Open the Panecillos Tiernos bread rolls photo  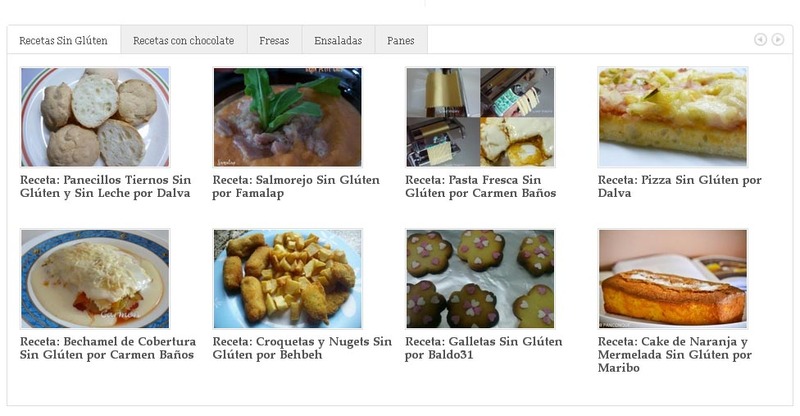[x=95, y=117]
